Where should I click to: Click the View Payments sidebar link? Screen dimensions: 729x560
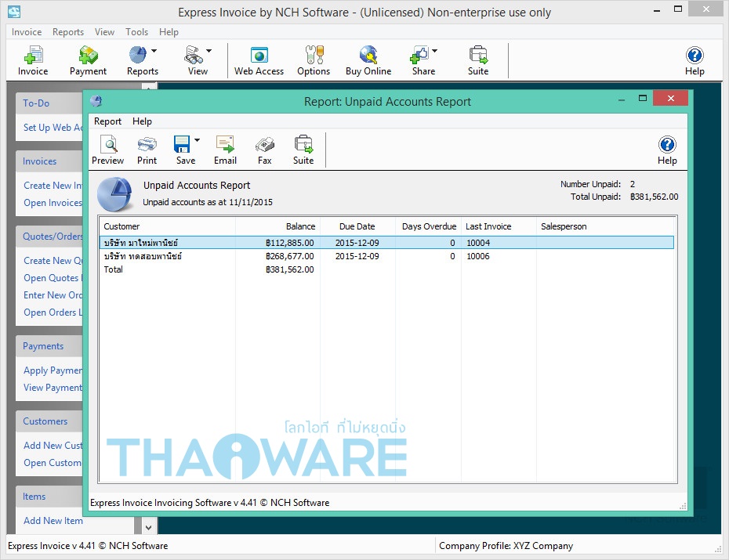tap(53, 387)
